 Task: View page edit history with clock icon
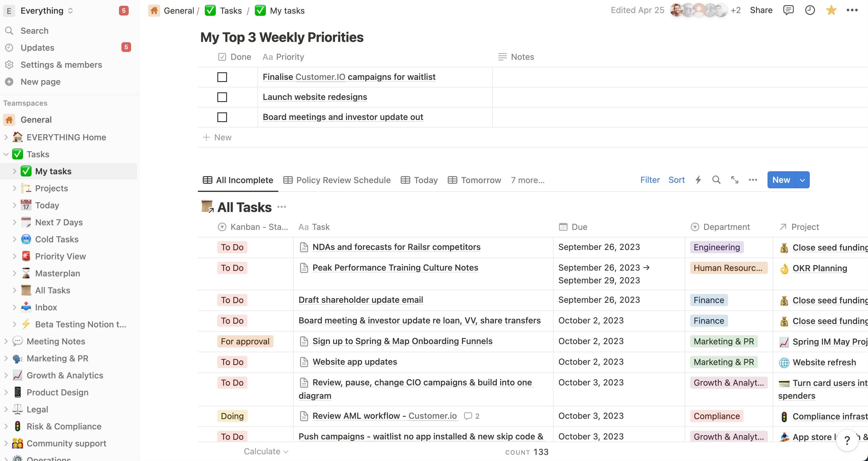810,10
